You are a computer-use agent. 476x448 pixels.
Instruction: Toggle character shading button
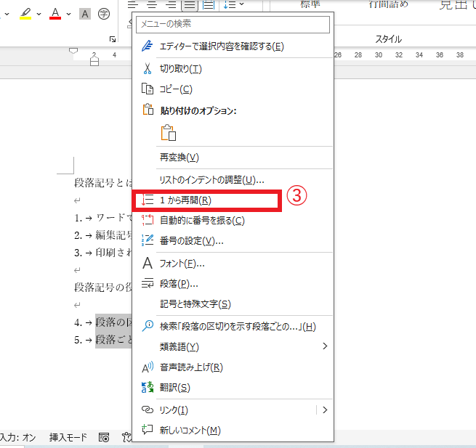coord(85,14)
